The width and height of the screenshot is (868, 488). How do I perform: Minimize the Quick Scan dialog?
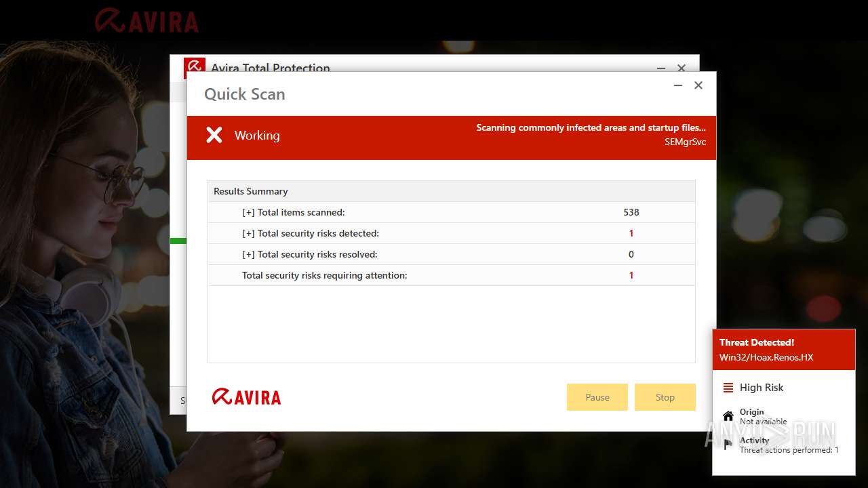[677, 85]
